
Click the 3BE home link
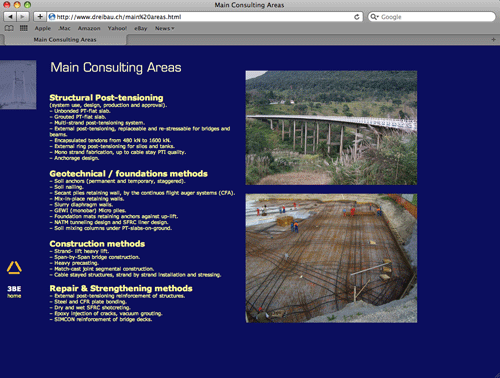click(14, 292)
